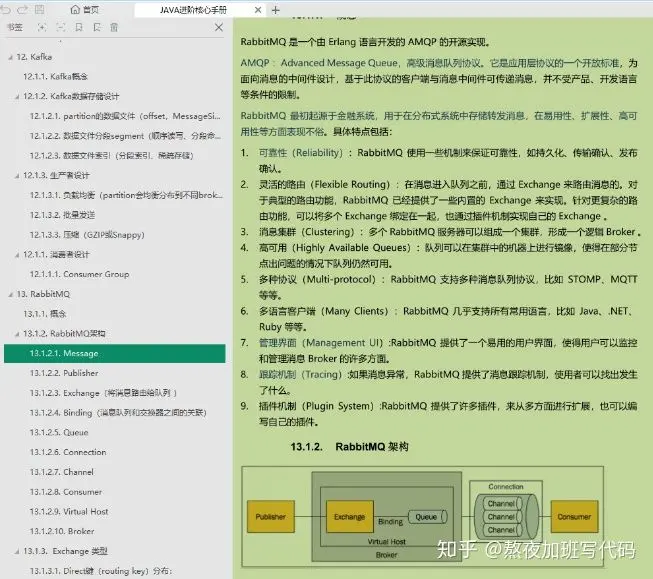Select 12.1.1.1. Consumer Group bookmark
Image resolution: width=653 pixels, height=579 pixels.
click(x=80, y=274)
